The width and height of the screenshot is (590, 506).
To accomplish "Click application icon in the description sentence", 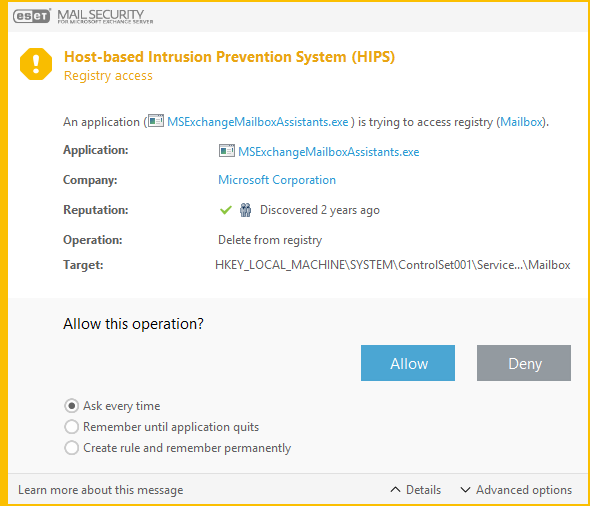I will (156, 121).
